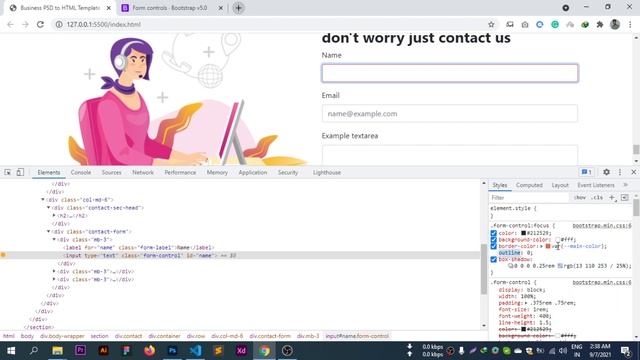
Task: Open the DevTools three-dot customize menu
Action: coord(620,172)
